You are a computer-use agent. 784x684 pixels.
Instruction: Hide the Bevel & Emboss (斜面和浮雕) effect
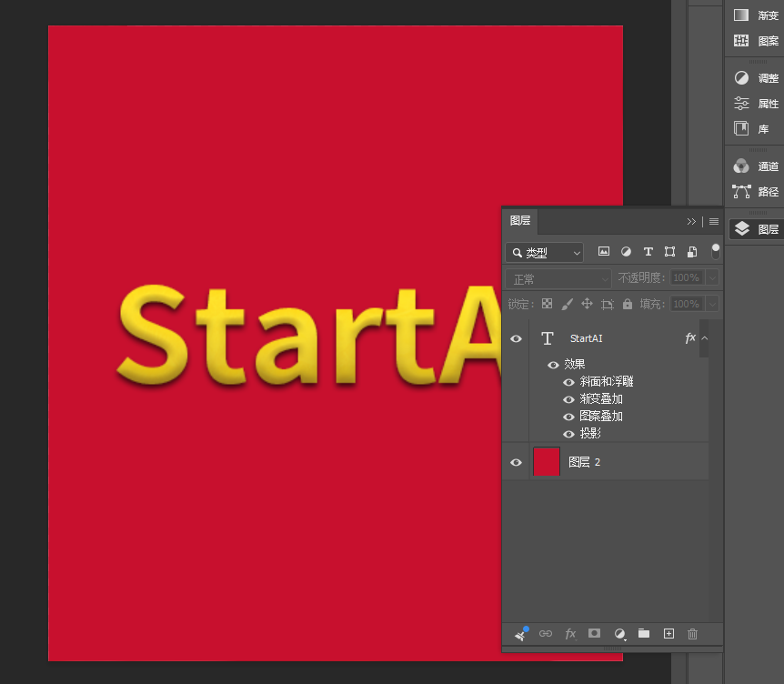click(568, 383)
